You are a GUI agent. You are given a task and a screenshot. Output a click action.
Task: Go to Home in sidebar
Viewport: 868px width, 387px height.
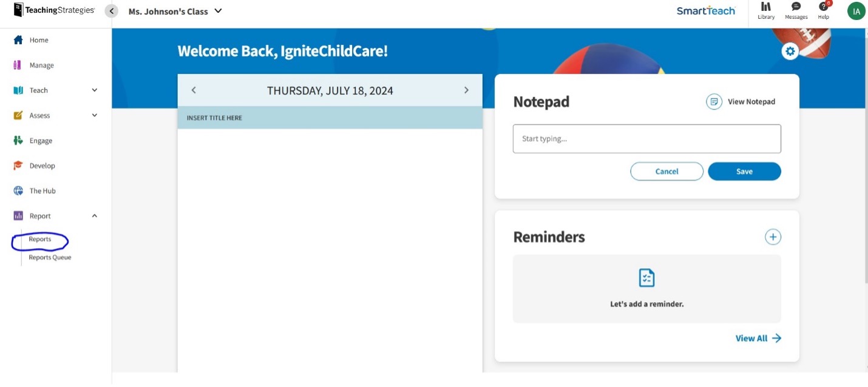click(x=39, y=40)
